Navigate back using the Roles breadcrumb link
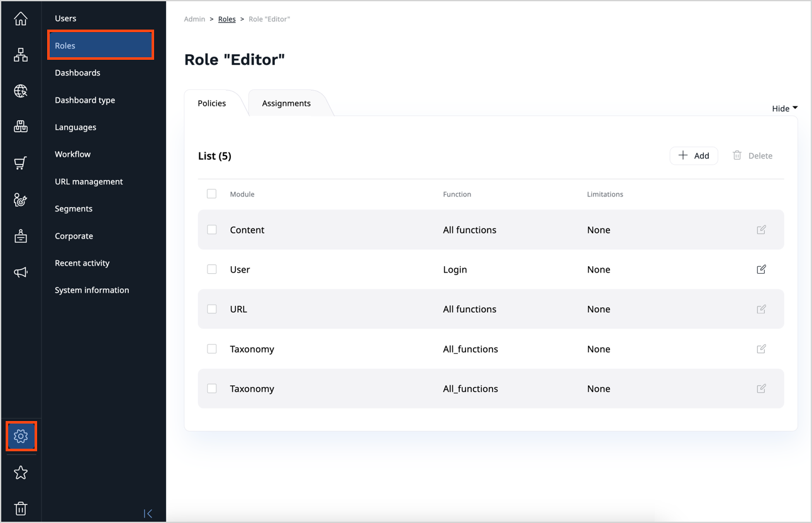Screen dimensions: 812x523 point(226,19)
